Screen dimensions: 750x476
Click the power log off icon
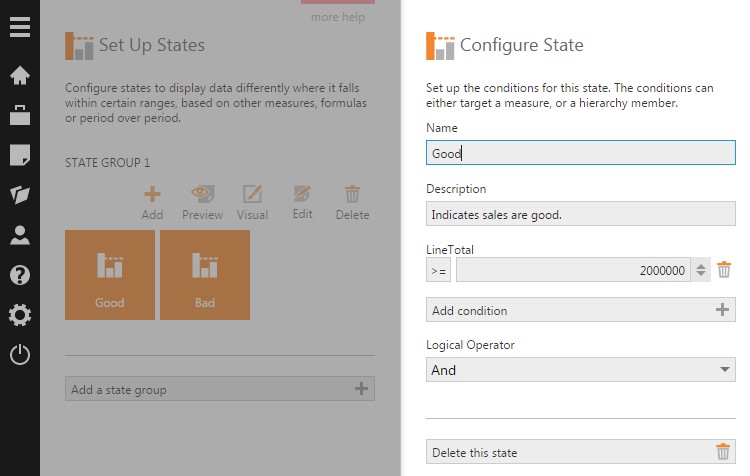(x=20, y=355)
